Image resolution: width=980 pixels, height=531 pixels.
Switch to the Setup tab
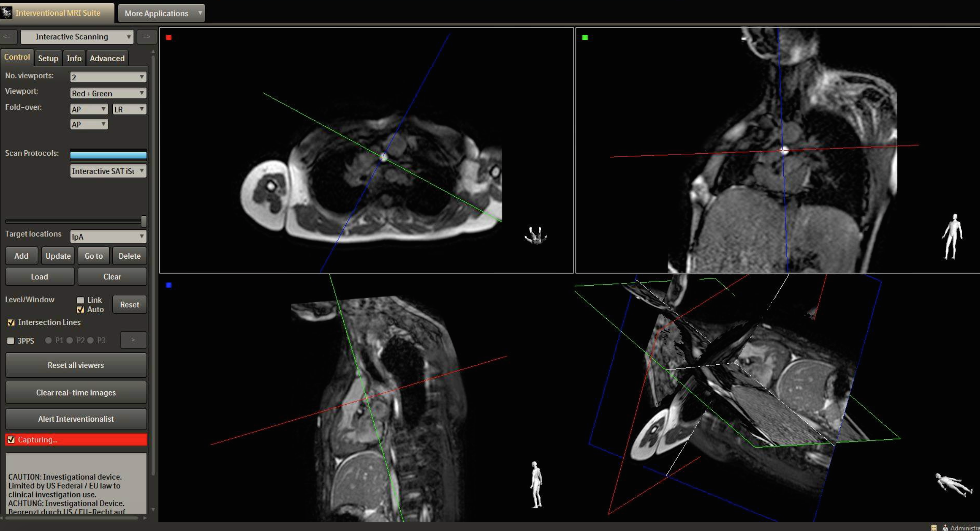click(48, 58)
